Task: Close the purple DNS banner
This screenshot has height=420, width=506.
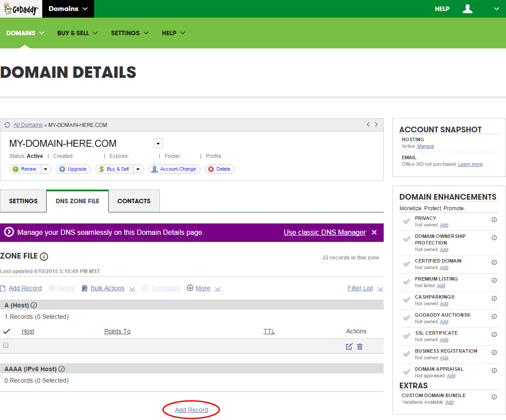Action: point(374,232)
